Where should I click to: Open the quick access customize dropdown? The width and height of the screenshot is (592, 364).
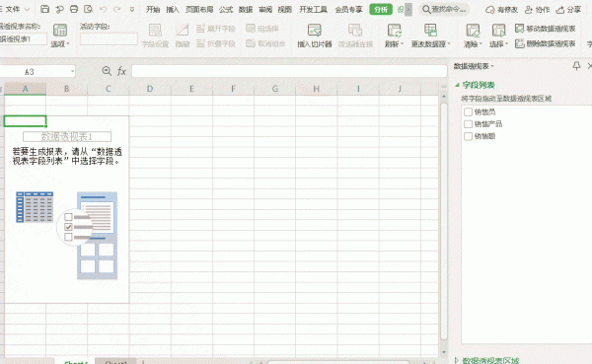coord(132,10)
